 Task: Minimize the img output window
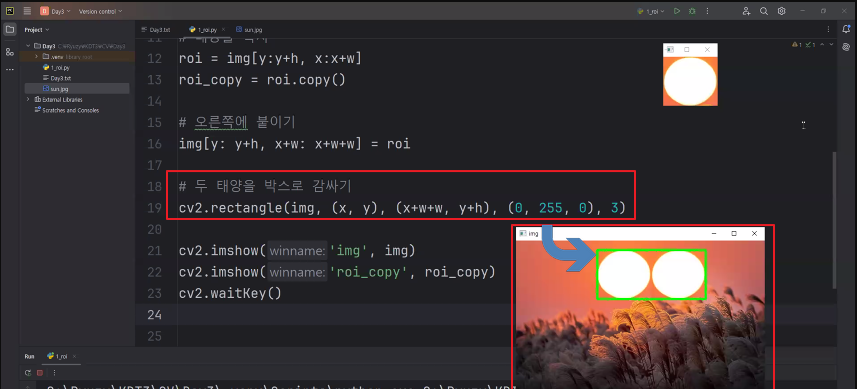coord(714,233)
